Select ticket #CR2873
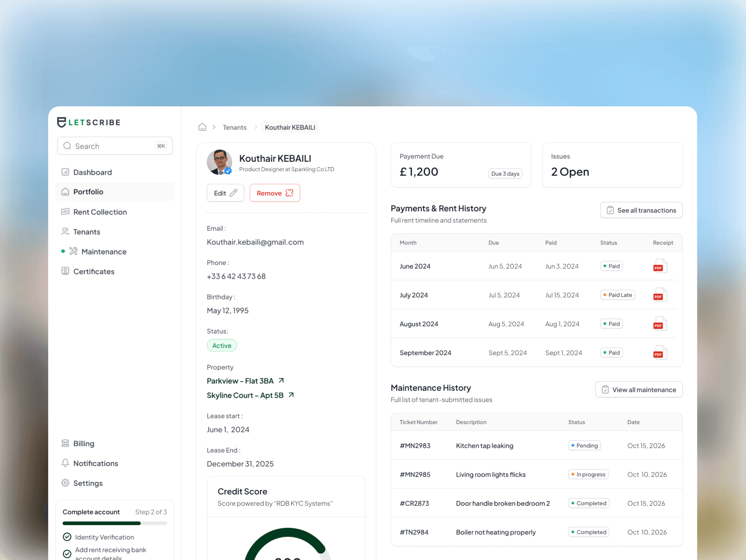 coord(537,503)
